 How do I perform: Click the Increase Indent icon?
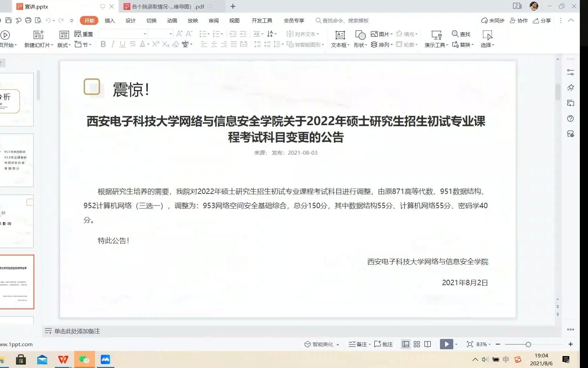click(x=243, y=34)
